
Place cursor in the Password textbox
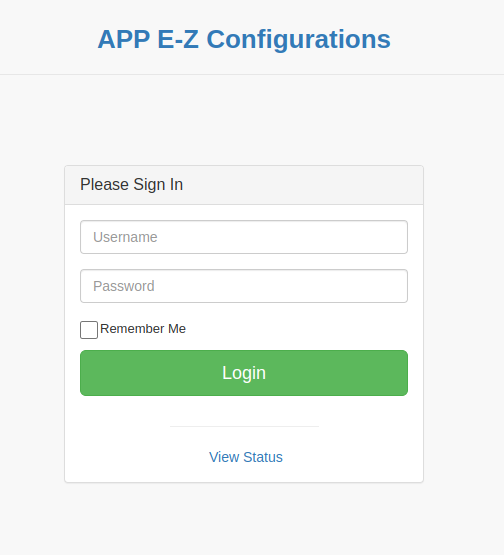pyautogui.click(x=244, y=286)
